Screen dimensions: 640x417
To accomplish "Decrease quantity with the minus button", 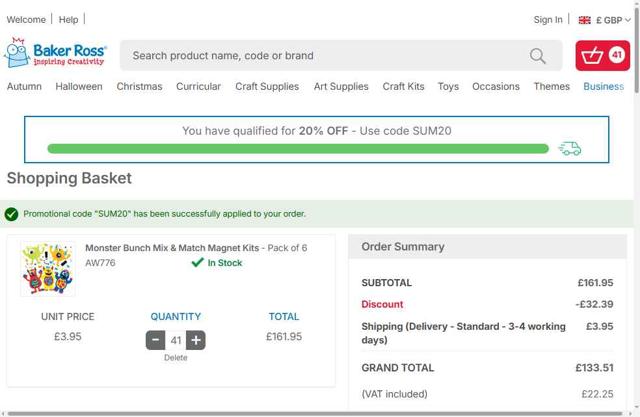I will pyautogui.click(x=156, y=340).
